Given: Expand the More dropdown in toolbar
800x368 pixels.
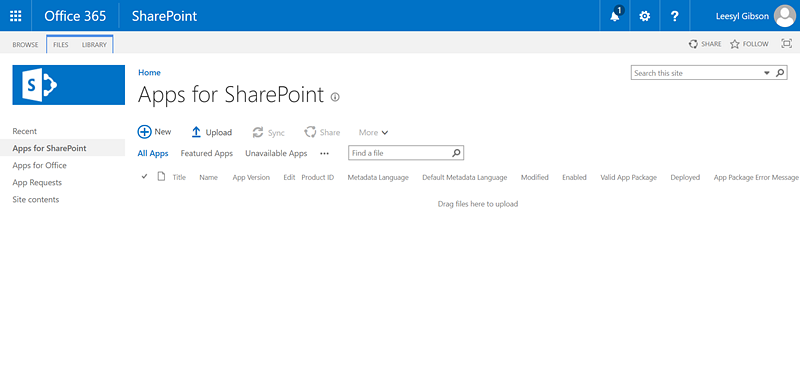Looking at the screenshot, I should click(x=373, y=132).
